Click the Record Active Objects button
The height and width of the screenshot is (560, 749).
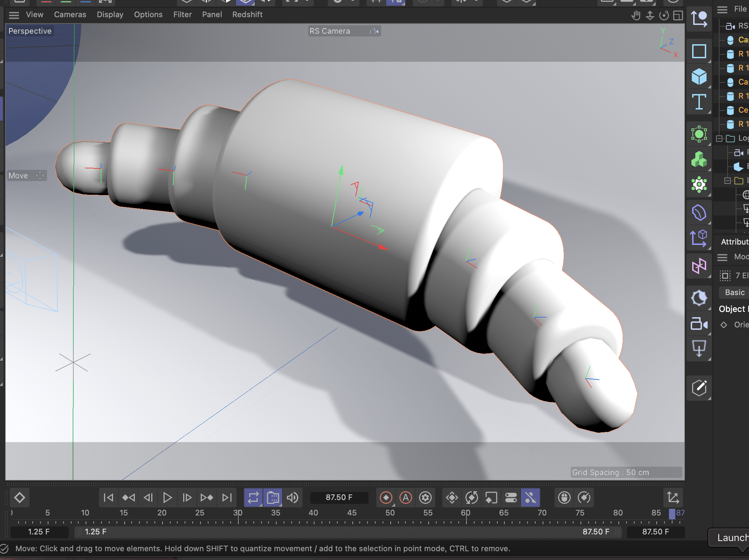coord(386,498)
